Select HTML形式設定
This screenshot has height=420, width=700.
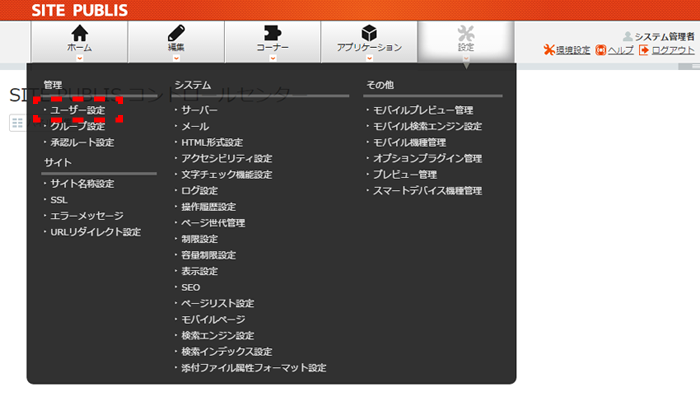click(212, 142)
